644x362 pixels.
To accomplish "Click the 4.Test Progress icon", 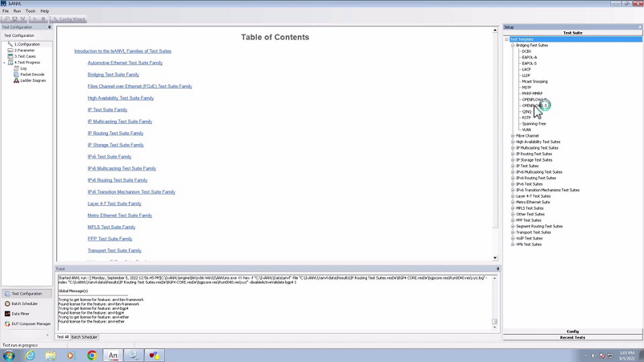I will pos(10,63).
